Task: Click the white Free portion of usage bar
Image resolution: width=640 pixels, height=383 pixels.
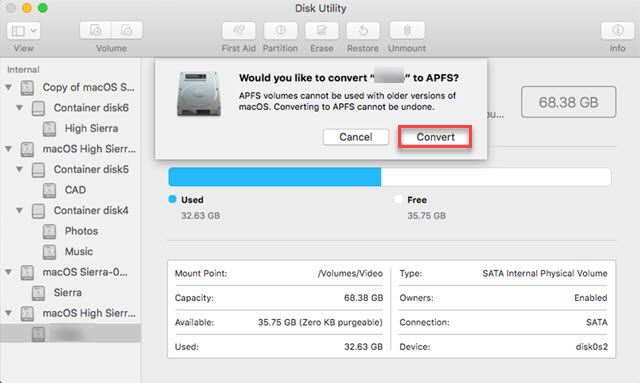Action: (496, 177)
